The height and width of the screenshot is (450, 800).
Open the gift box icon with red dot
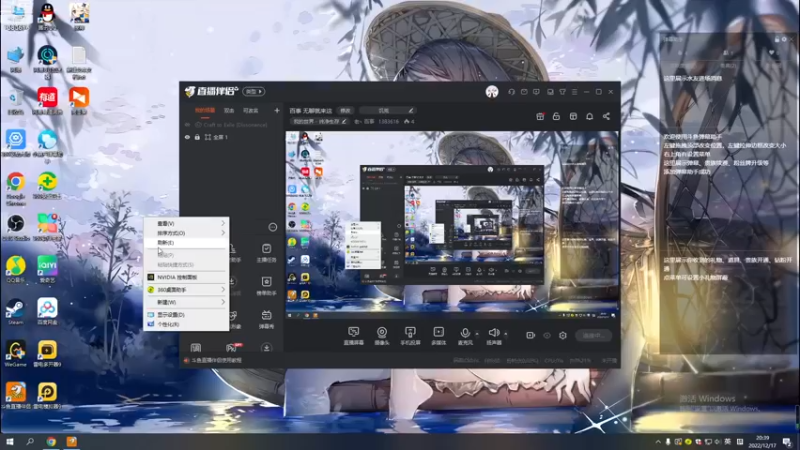pos(540,116)
